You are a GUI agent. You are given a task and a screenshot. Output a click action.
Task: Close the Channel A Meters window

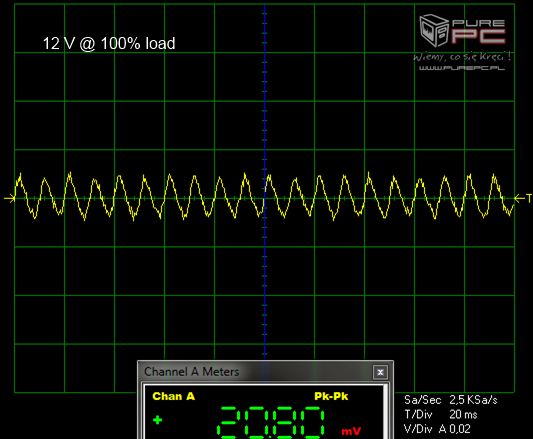coord(380,372)
